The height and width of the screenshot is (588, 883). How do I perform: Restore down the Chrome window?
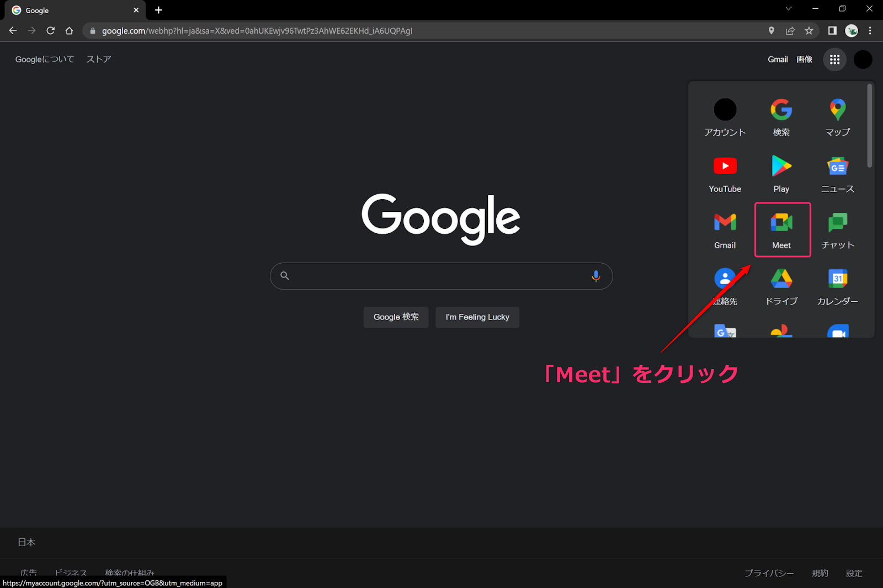click(842, 9)
